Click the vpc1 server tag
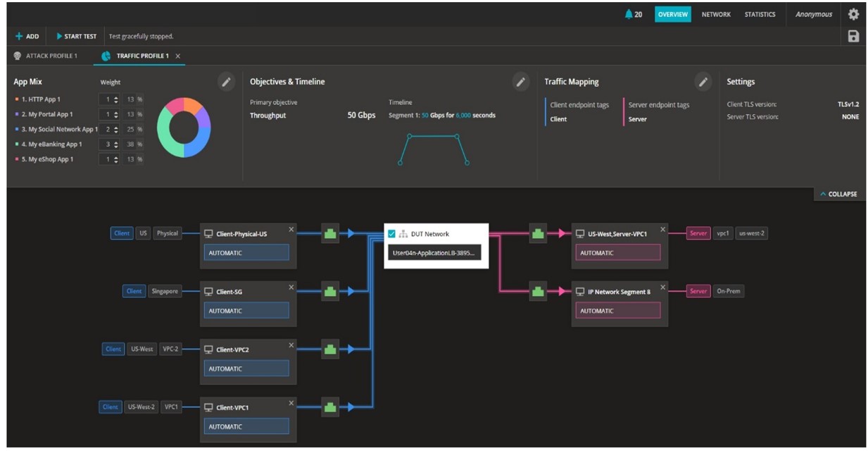Image resolution: width=868 pixels, height=451 pixels. pyautogui.click(x=722, y=233)
